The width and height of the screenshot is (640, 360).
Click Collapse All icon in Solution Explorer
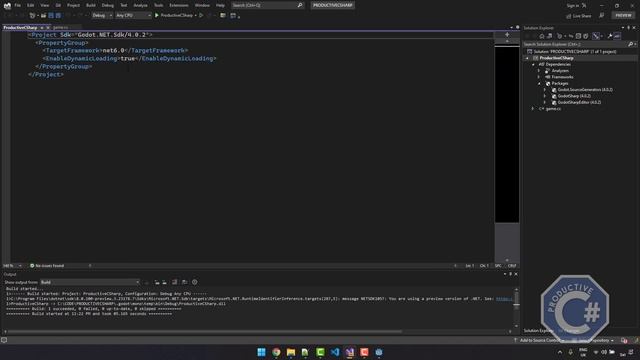coord(578,36)
